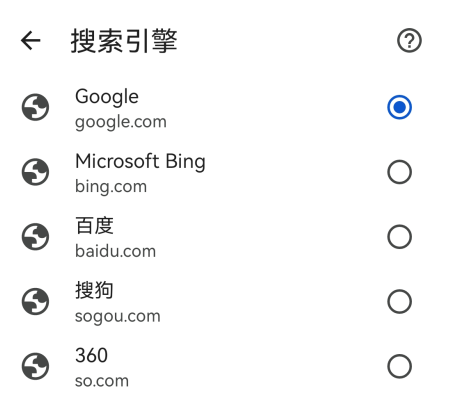The height and width of the screenshot is (413, 464).
Task: Select the 360 radio button
Action: pyautogui.click(x=399, y=366)
